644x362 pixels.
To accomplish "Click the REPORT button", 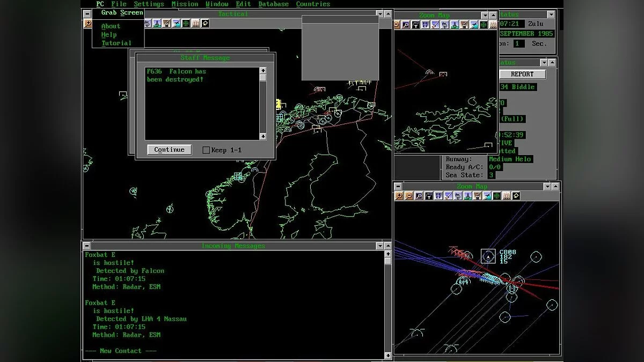I will click(x=522, y=74).
